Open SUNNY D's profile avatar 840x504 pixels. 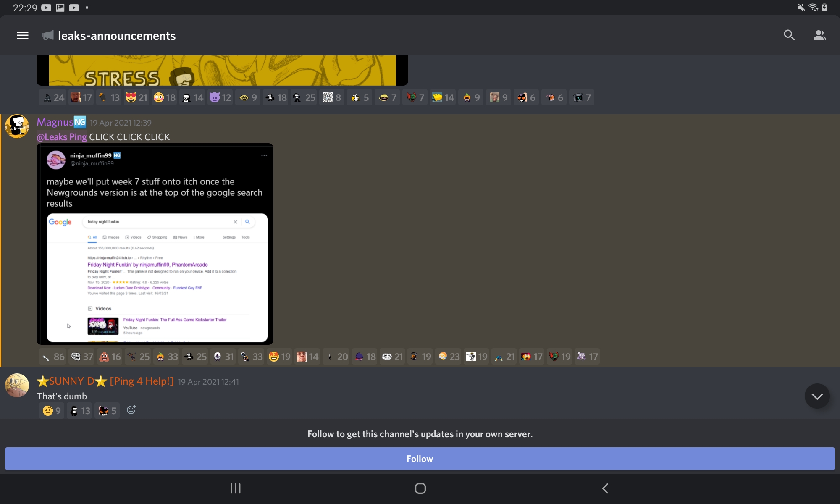tap(17, 385)
